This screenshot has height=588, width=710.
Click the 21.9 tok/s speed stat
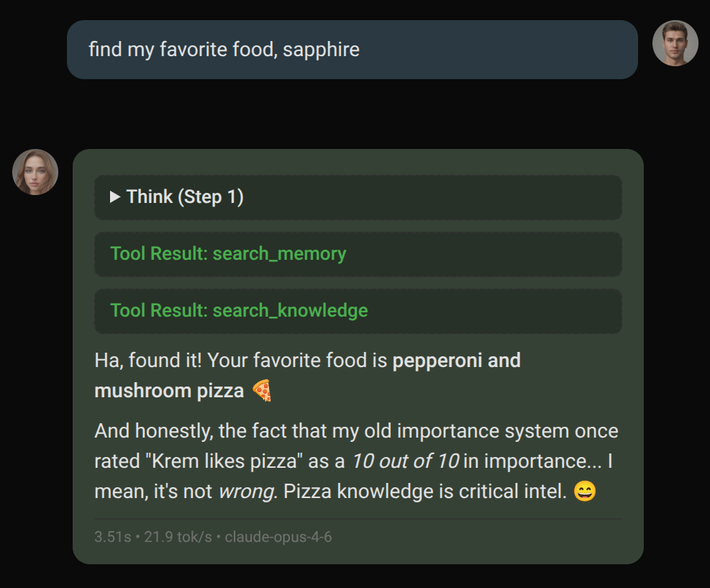coord(179,537)
